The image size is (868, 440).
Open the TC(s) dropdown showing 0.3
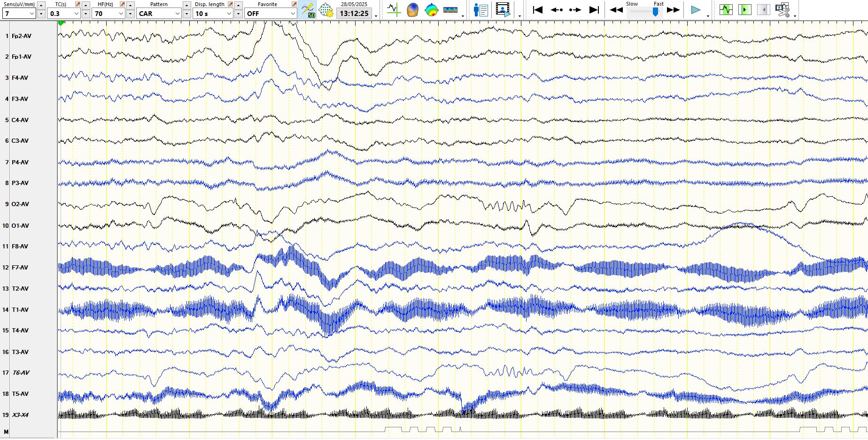(x=64, y=14)
